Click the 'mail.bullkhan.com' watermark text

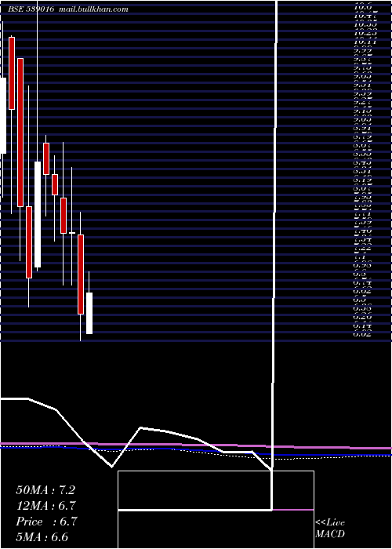95,9
